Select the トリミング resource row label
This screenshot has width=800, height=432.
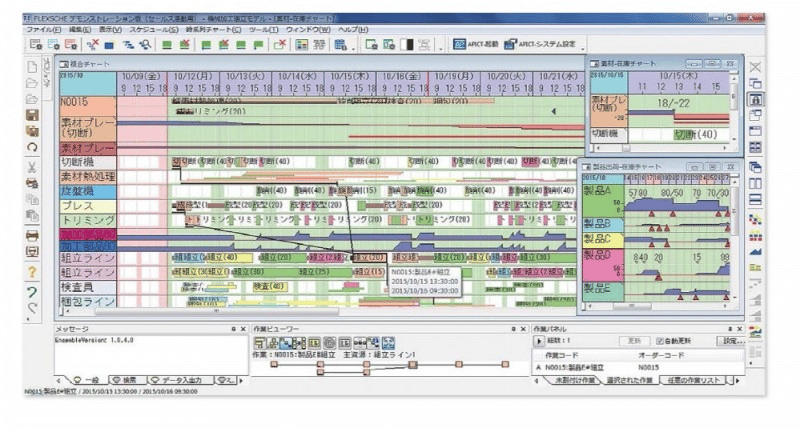point(88,221)
